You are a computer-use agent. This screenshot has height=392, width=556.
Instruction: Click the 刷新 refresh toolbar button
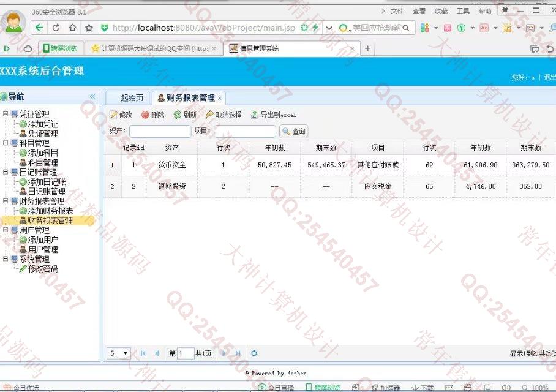point(185,115)
